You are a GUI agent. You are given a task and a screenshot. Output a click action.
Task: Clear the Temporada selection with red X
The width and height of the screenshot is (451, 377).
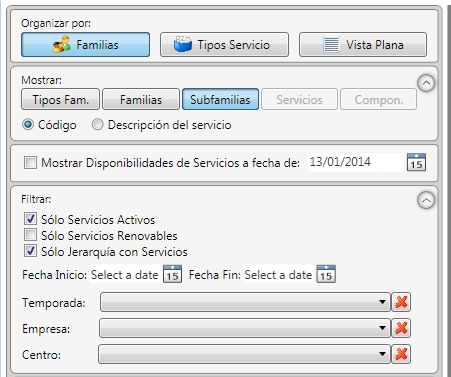(401, 302)
